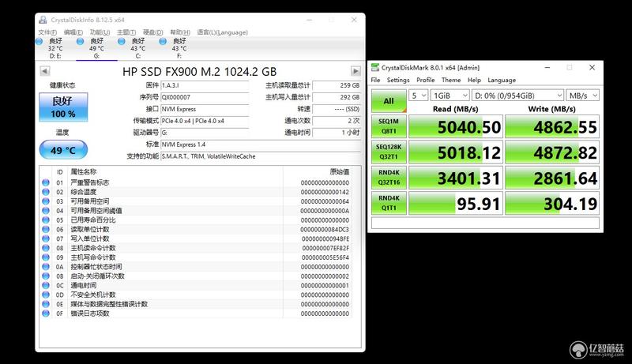Go to previous disk with left arrow
The width and height of the screenshot is (632, 364).
click(45, 71)
